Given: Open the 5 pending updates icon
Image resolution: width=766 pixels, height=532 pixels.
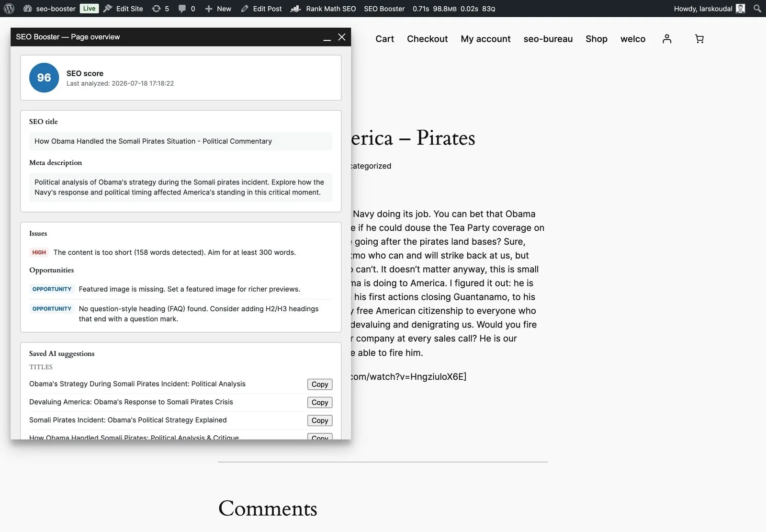Looking at the screenshot, I should tap(160, 9).
